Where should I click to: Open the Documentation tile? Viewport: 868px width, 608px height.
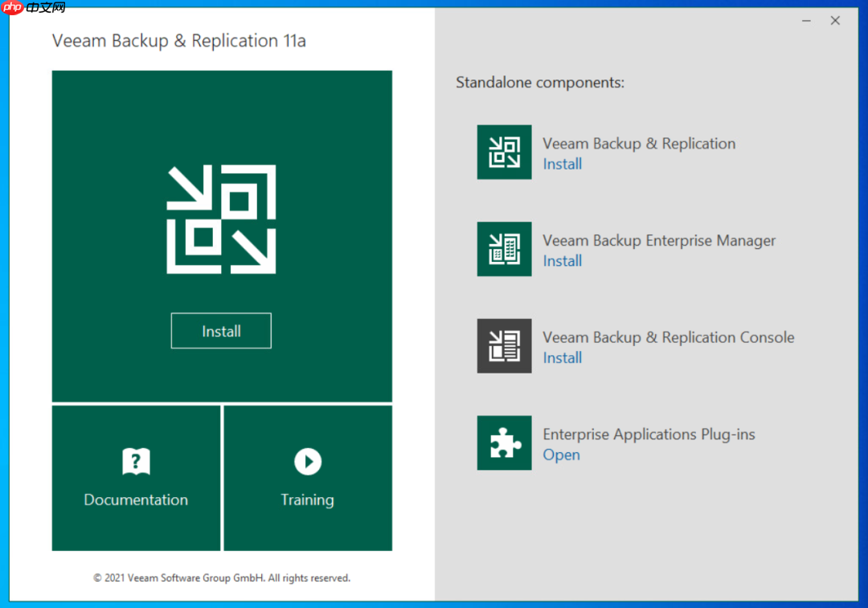(x=135, y=478)
